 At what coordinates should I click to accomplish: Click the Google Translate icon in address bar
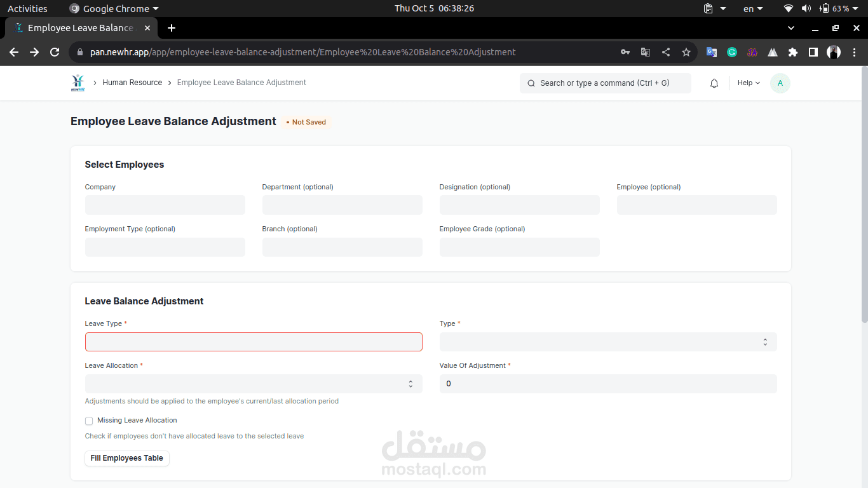coord(646,52)
